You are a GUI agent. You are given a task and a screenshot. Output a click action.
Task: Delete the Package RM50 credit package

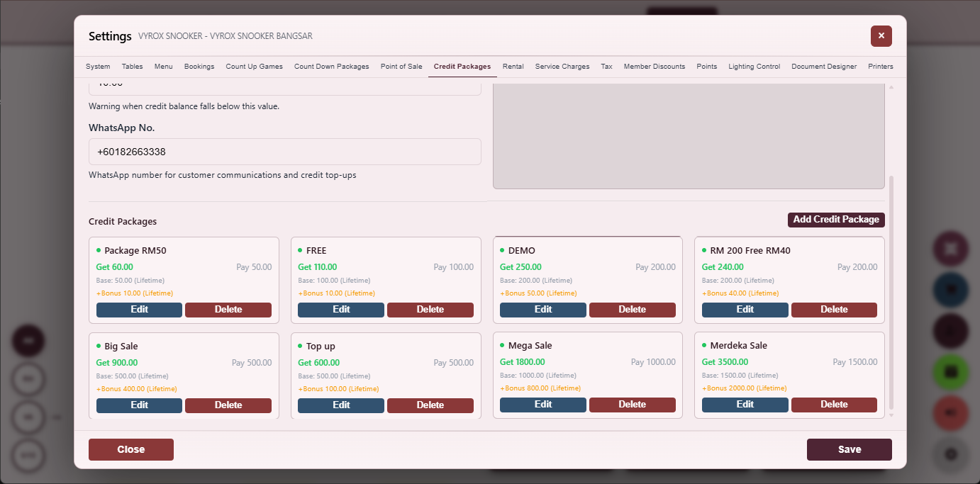pyautogui.click(x=228, y=310)
